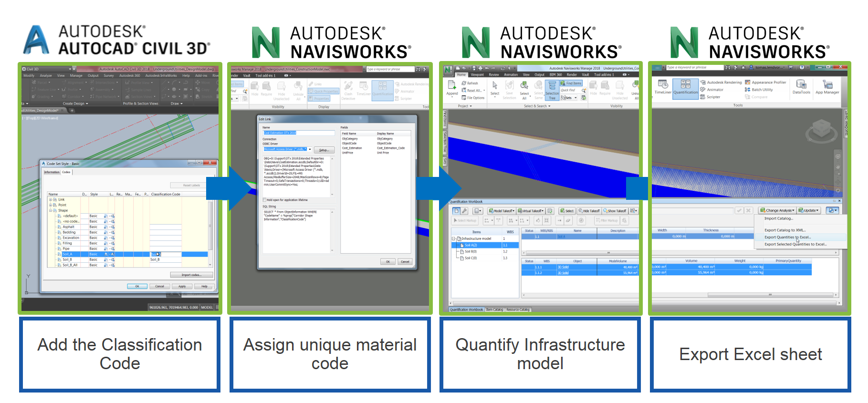Viewport: 868px width, 403px height.
Task: Open the Update dropdown in workbook
Action: [x=809, y=210]
